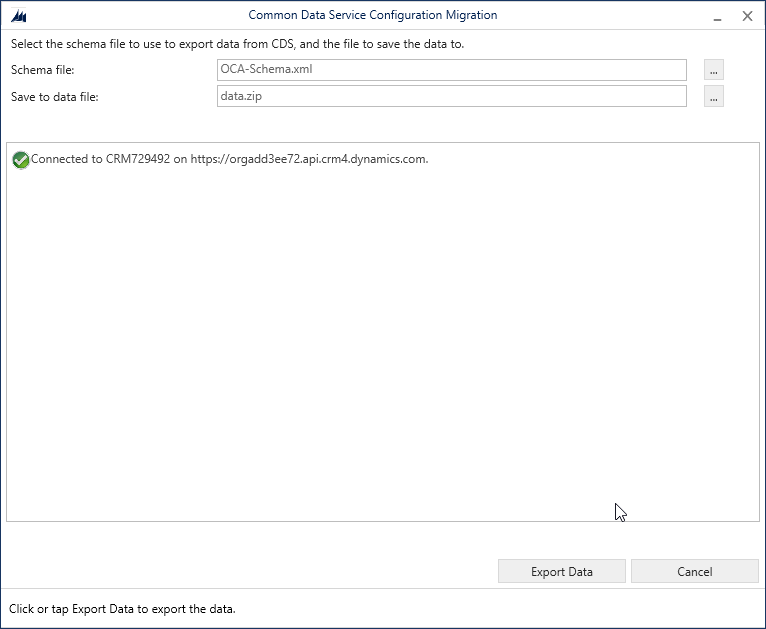Click the 'Schema file:' label
Viewport: 766px width, 629px height.
pos(43,70)
